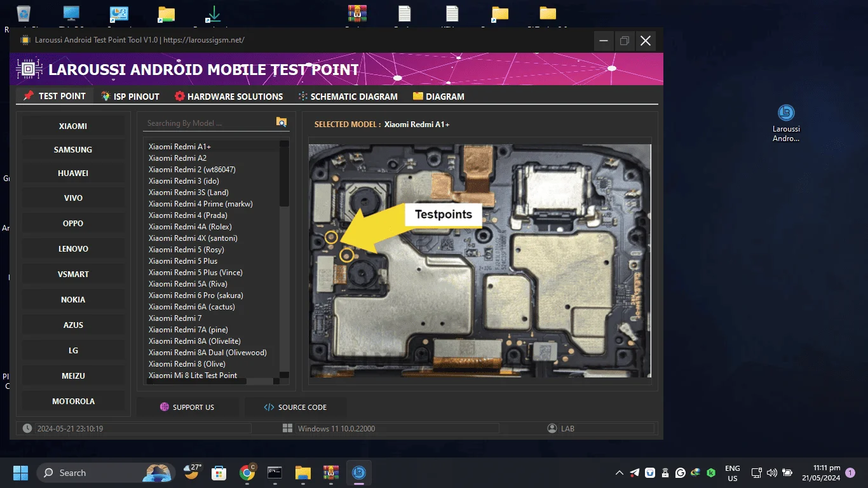
Task: Open the WinRAR archive on the desktop
Action: click(358, 14)
